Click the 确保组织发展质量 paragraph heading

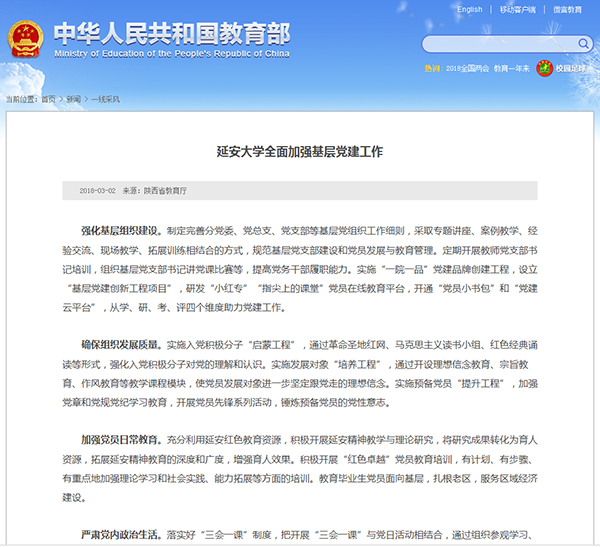click(x=120, y=342)
